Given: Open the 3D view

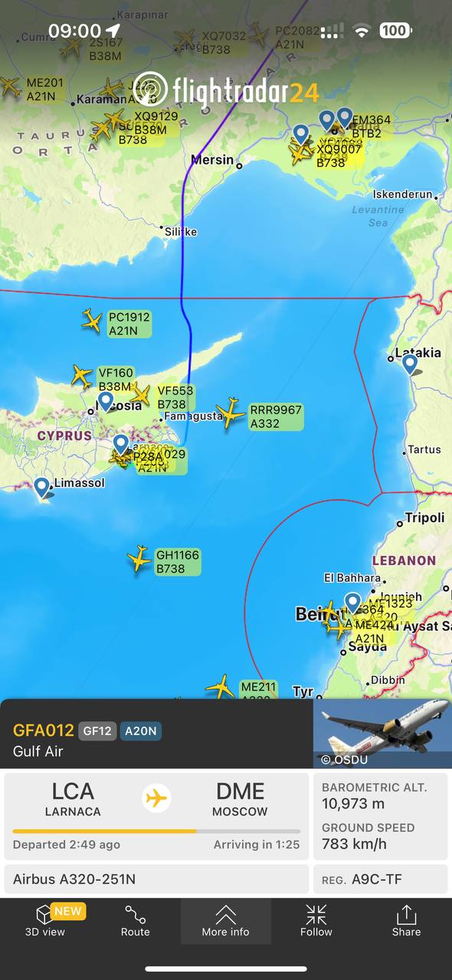Looking at the screenshot, I should 45,921.
